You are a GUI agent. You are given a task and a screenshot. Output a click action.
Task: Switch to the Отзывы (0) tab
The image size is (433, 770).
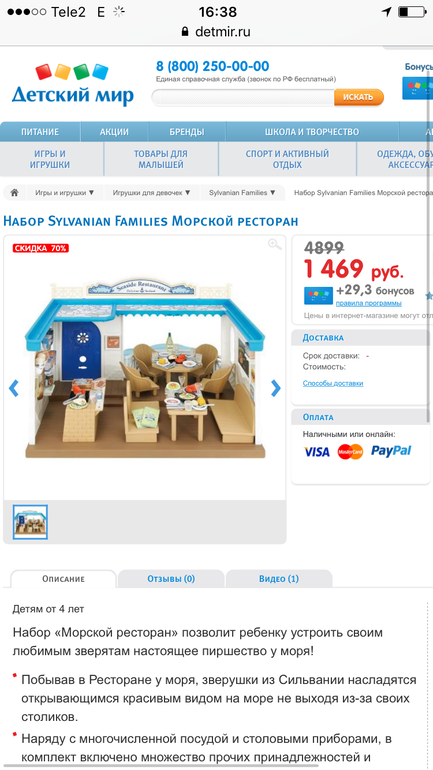point(171,579)
